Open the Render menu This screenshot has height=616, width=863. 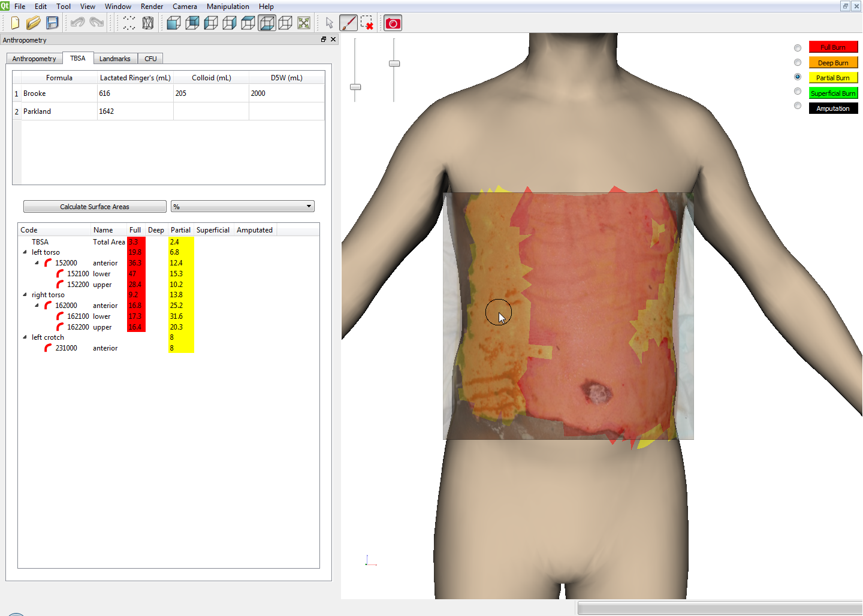coord(152,7)
